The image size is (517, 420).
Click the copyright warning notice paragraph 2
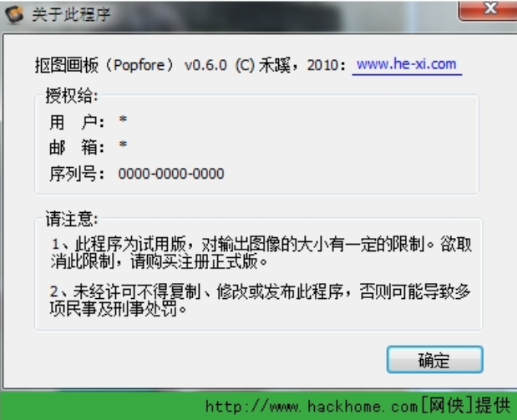coord(260,300)
